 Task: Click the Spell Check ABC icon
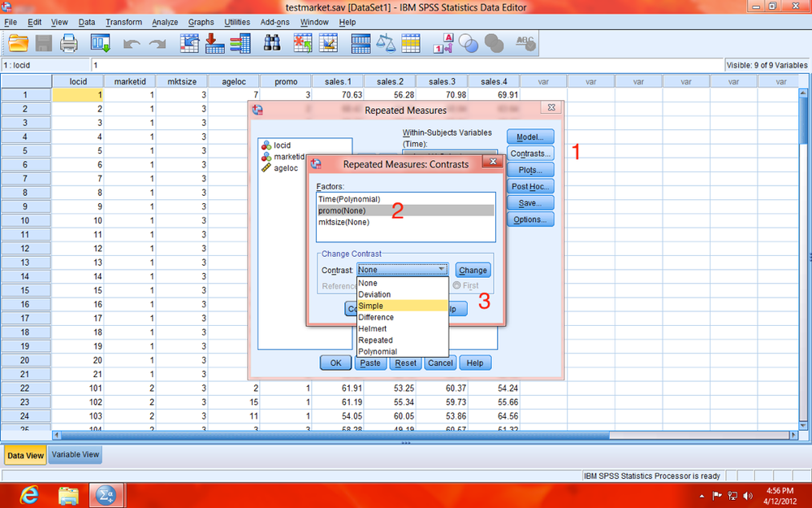525,44
